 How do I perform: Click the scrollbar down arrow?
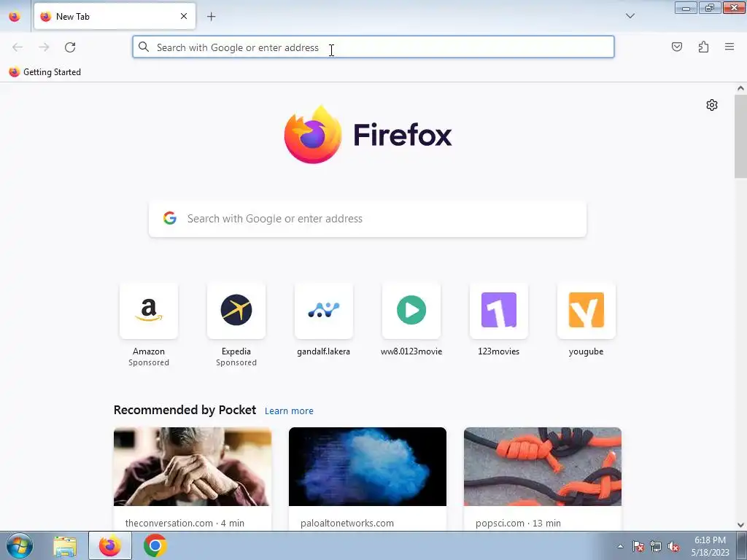point(740,525)
